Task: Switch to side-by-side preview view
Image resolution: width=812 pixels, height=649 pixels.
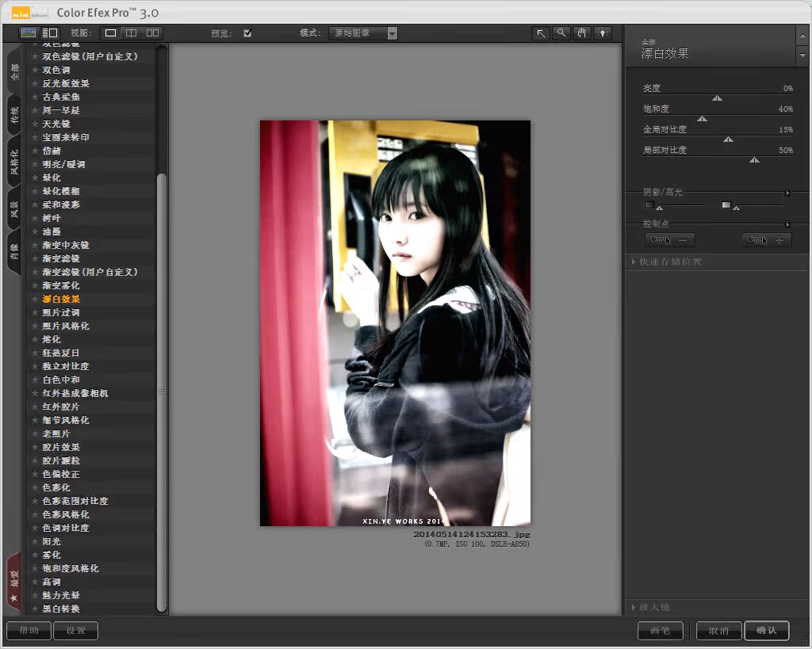Action: (151, 33)
